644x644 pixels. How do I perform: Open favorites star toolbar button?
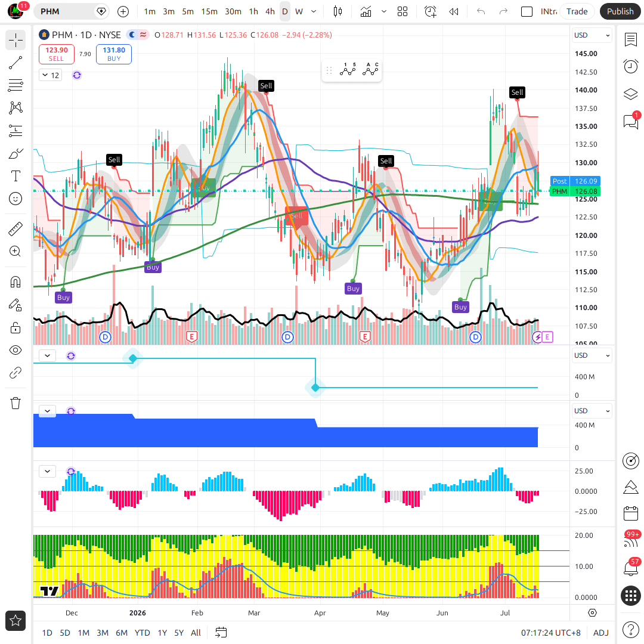16,621
